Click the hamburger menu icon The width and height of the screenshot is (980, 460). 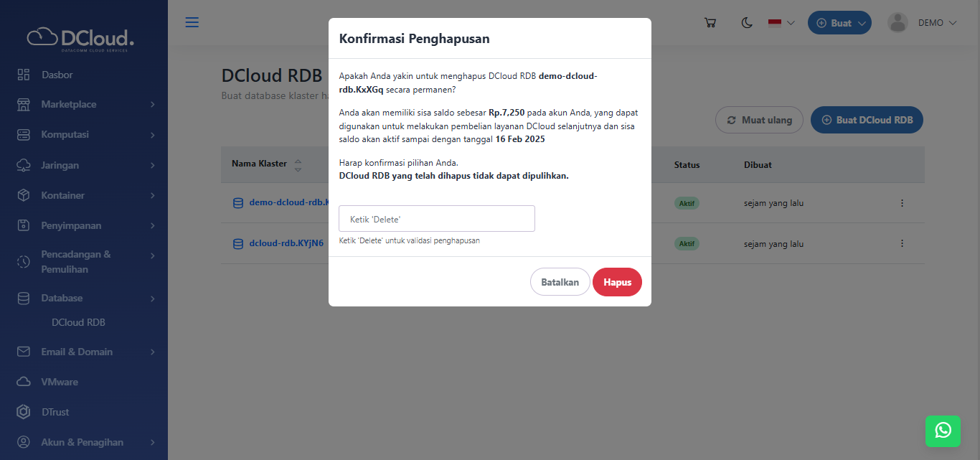pos(192,22)
